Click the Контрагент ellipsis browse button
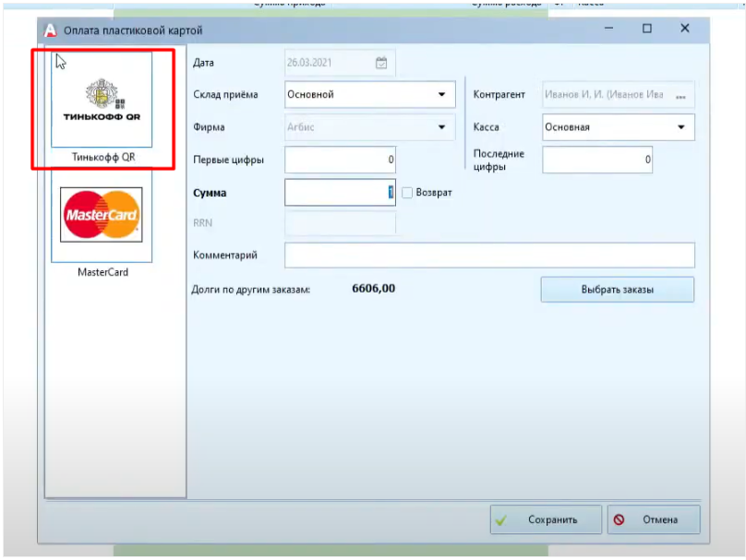The width and height of the screenshot is (746, 560). point(680,95)
